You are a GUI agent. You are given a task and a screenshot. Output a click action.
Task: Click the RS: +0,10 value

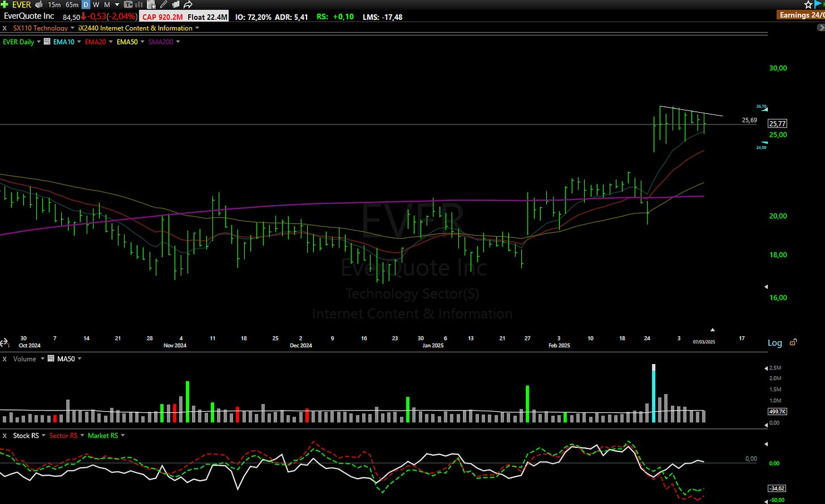click(335, 16)
